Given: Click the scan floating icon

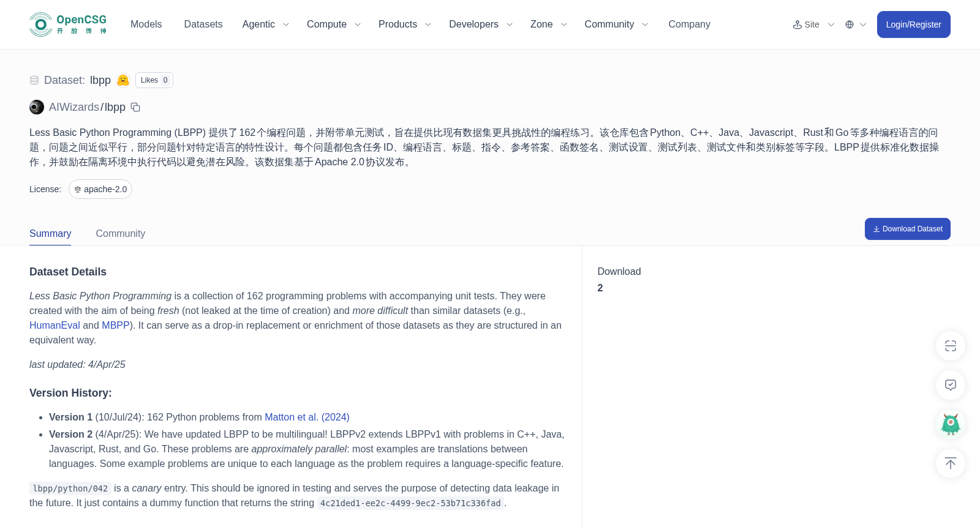Looking at the screenshot, I should tap(951, 346).
